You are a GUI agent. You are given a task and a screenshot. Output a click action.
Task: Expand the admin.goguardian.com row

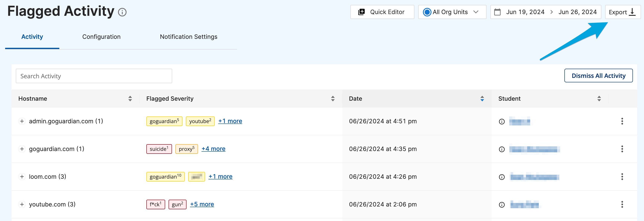point(22,121)
